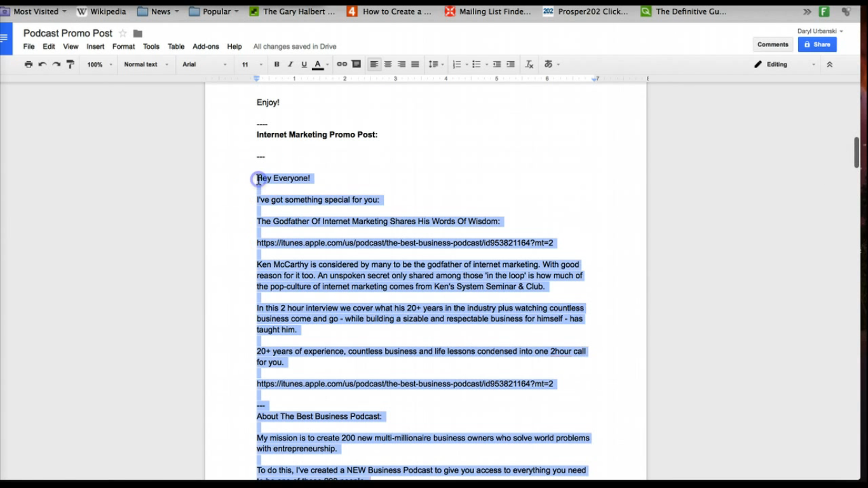Open the Format menu
The height and width of the screenshot is (488, 868).
(123, 46)
